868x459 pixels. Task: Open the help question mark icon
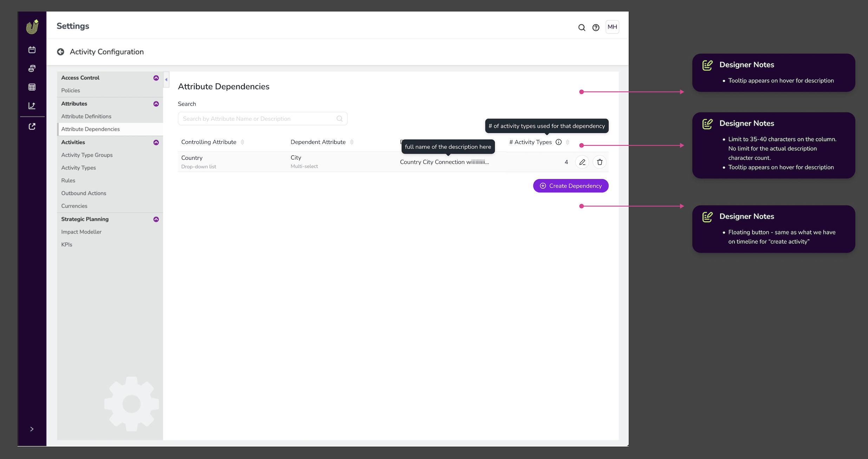pos(596,27)
